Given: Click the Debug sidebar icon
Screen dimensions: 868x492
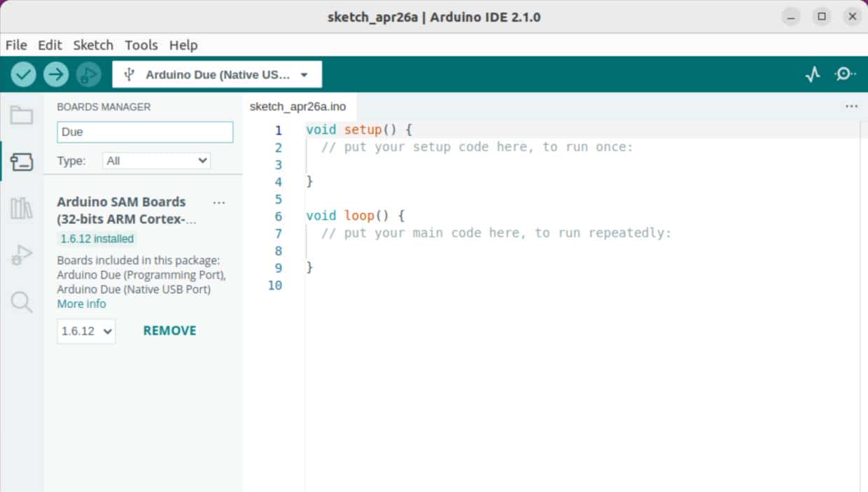Looking at the screenshot, I should 20,255.
